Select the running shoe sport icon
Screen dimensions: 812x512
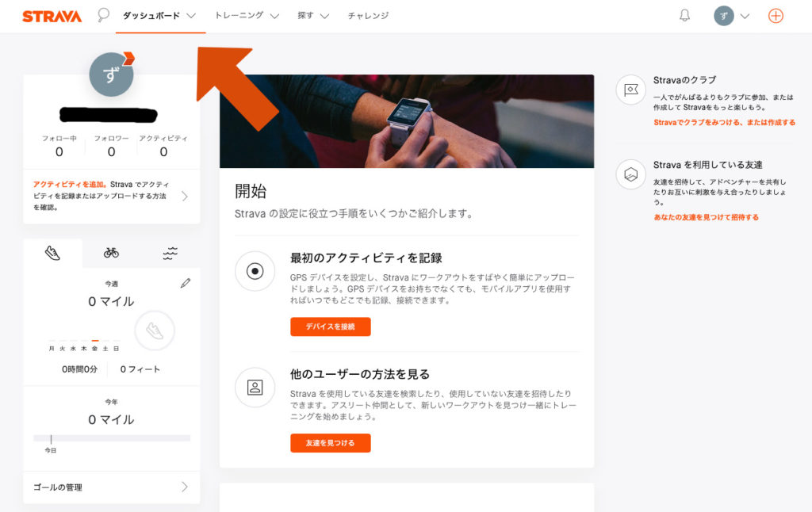53,253
